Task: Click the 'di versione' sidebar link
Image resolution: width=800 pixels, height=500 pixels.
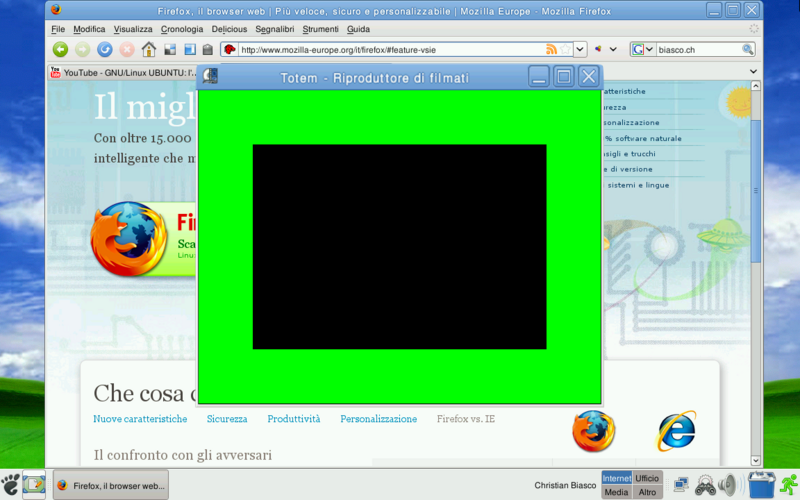Action: click(x=628, y=169)
